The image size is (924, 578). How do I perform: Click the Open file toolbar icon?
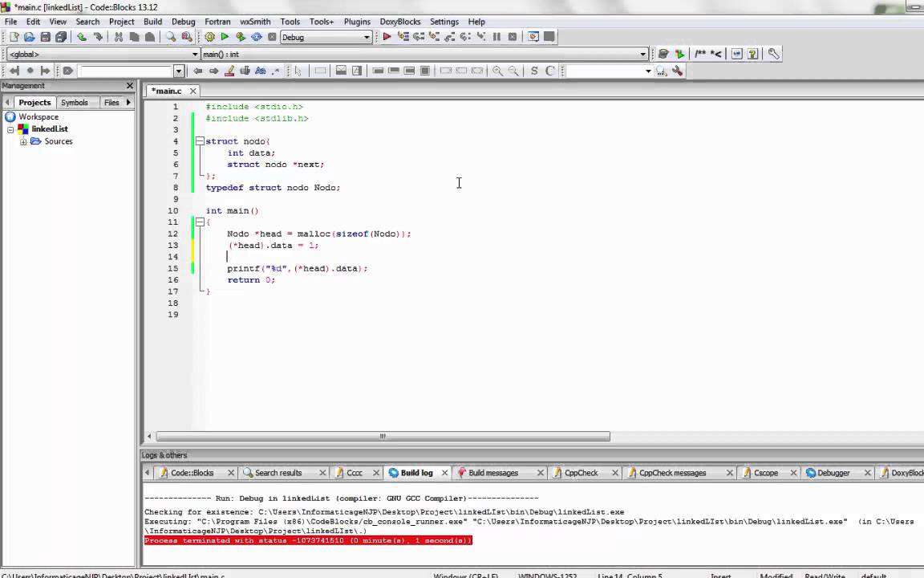[30, 37]
